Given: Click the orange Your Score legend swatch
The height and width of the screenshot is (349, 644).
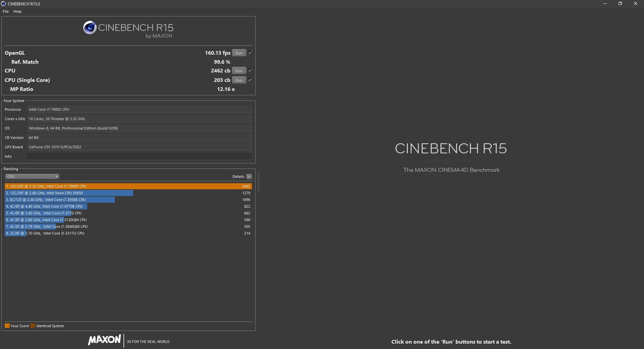Looking at the screenshot, I should click(7, 326).
